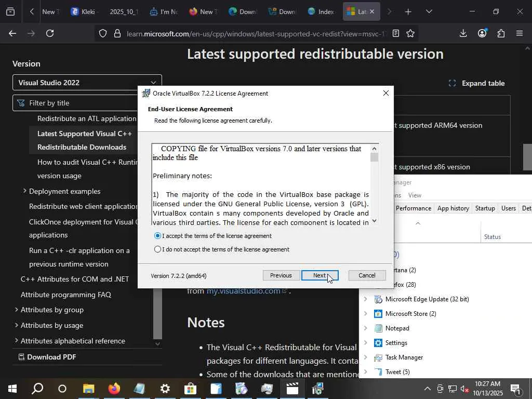Viewport: 532px width, 399px height.
Task: Switch to Firefox on the taskbar
Action: 114,389
